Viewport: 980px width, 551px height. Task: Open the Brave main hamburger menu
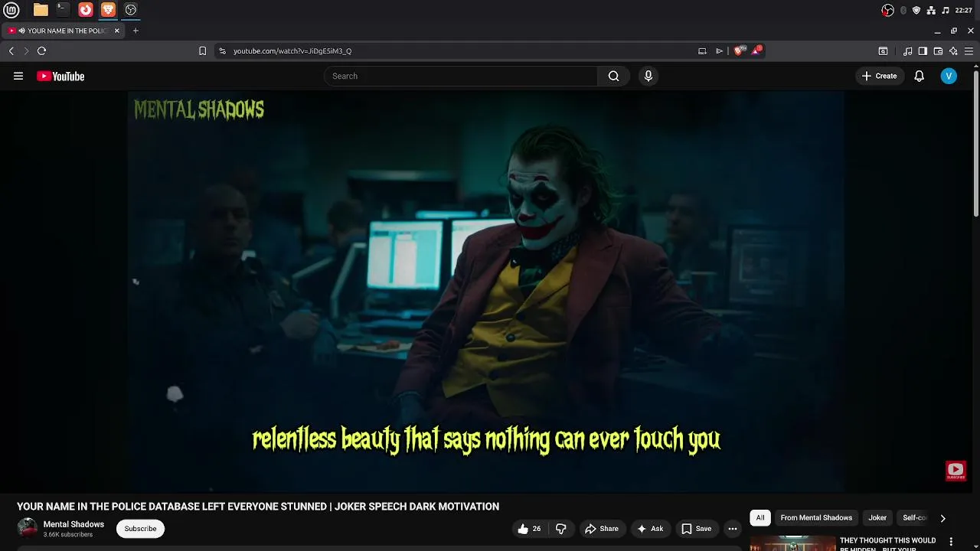[969, 51]
